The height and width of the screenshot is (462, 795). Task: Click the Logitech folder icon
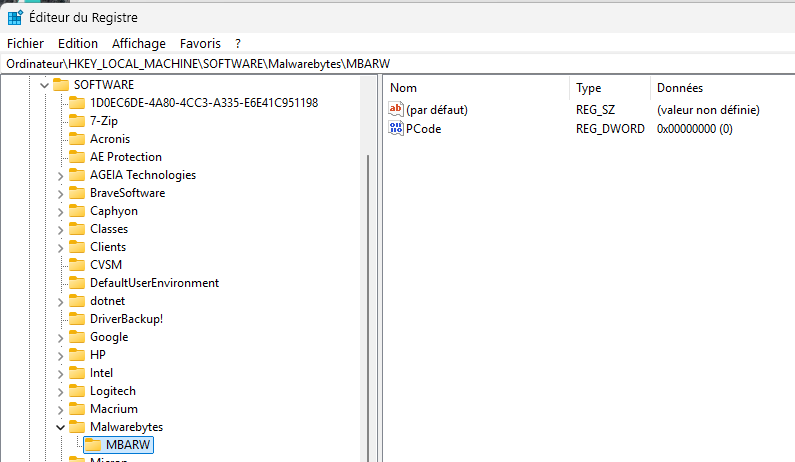pos(77,390)
